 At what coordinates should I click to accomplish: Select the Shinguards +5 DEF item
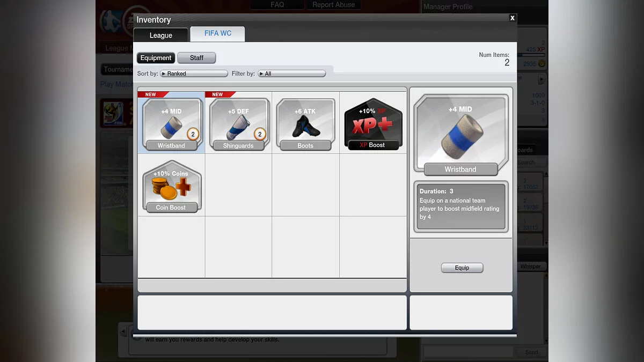[238, 123]
